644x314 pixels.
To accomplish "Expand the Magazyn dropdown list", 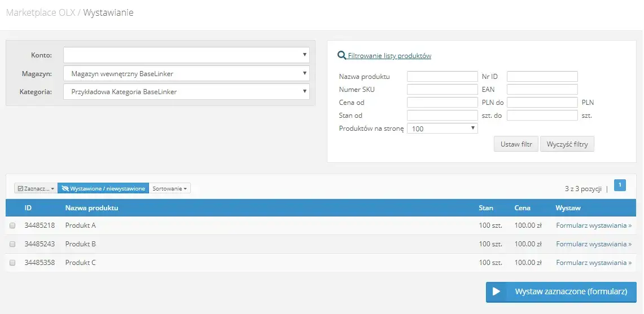I will tap(186, 73).
